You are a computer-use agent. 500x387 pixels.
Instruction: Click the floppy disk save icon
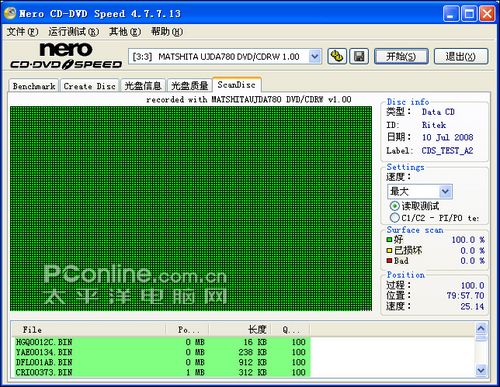[359, 56]
